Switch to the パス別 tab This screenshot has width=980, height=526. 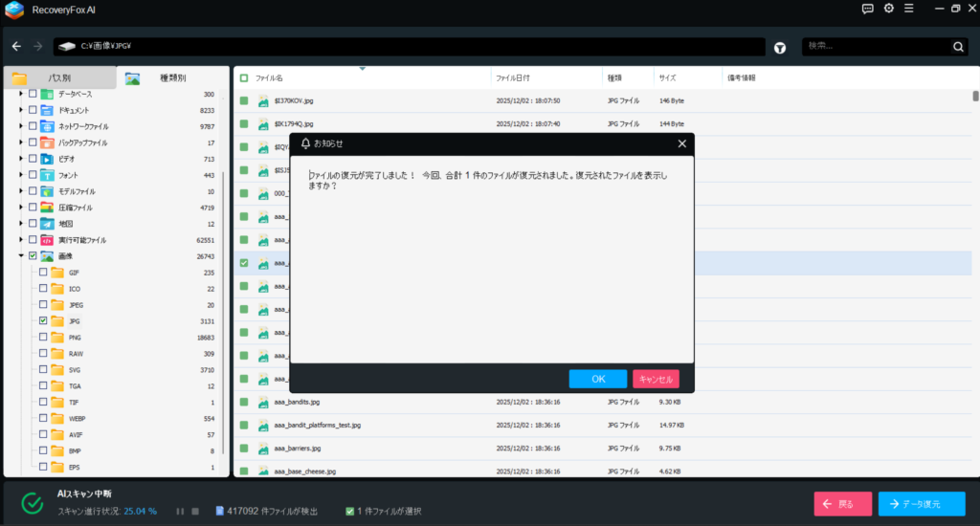[x=57, y=77]
